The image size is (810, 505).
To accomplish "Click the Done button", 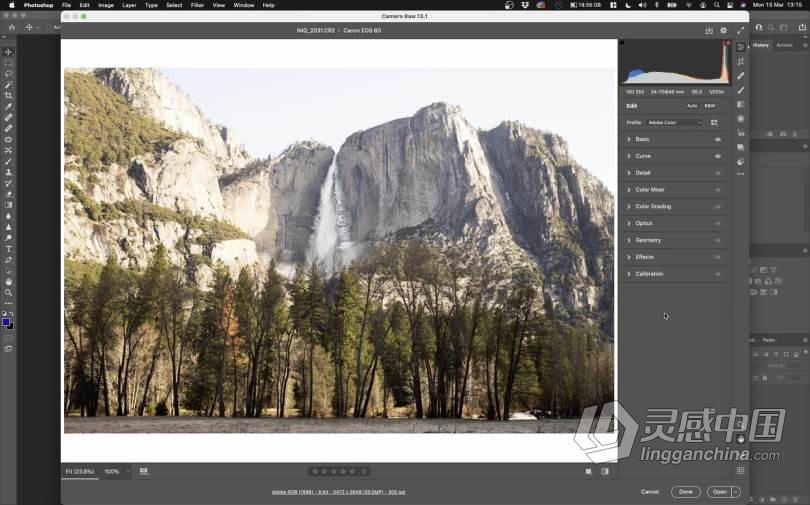I will (x=686, y=492).
